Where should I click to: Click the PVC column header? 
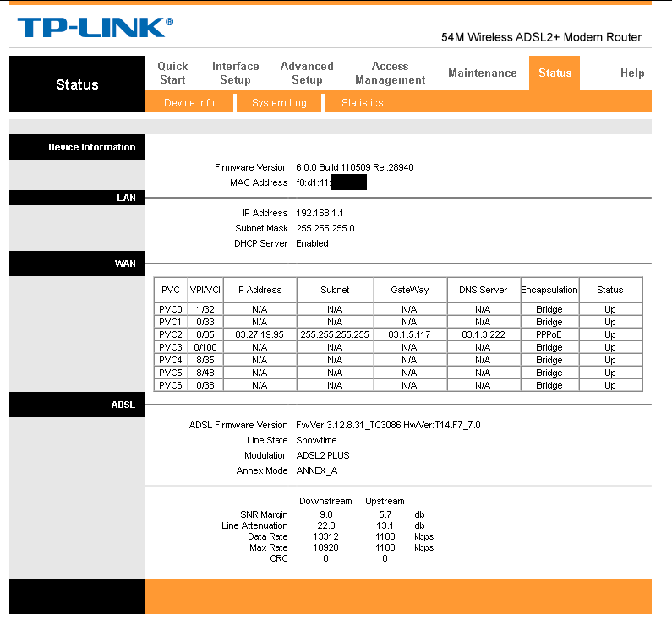coord(171,290)
